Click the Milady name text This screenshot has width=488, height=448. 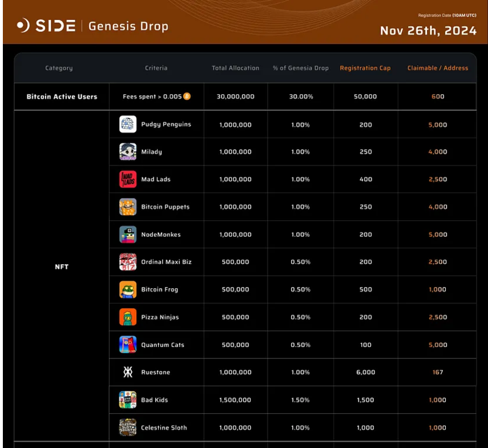(x=152, y=152)
